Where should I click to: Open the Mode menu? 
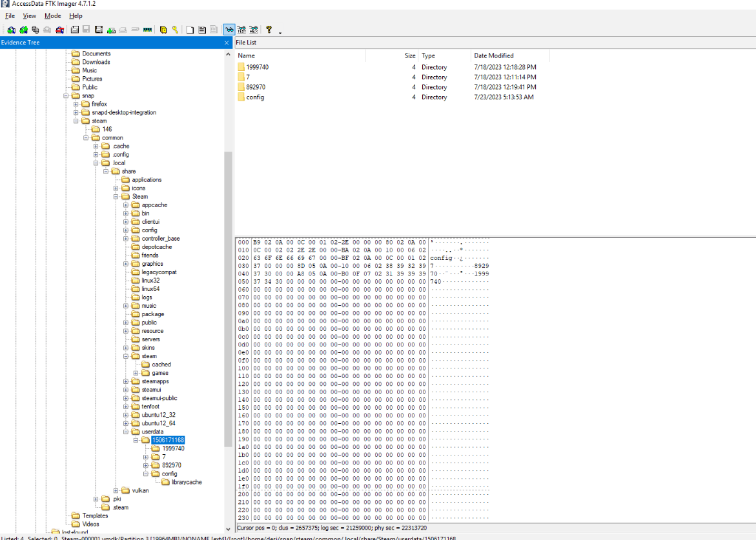point(52,16)
